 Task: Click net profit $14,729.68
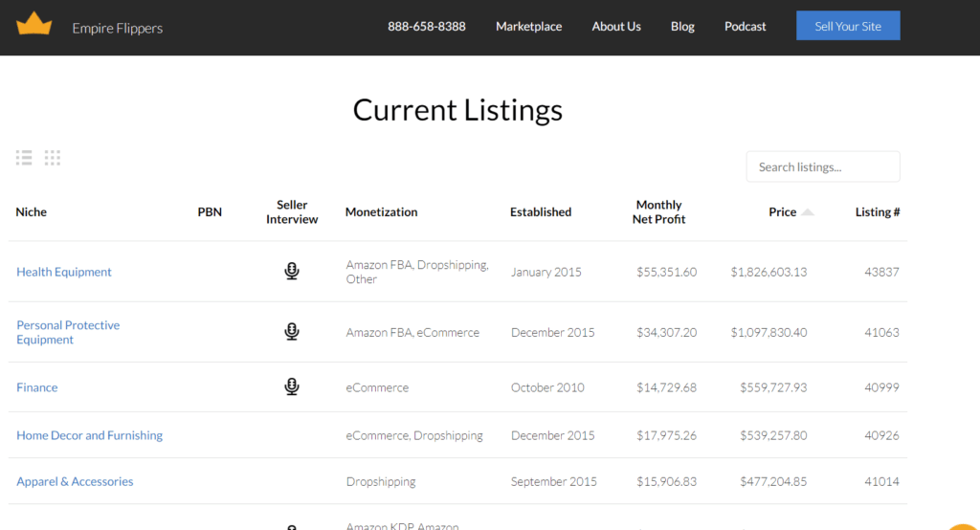[x=666, y=387]
